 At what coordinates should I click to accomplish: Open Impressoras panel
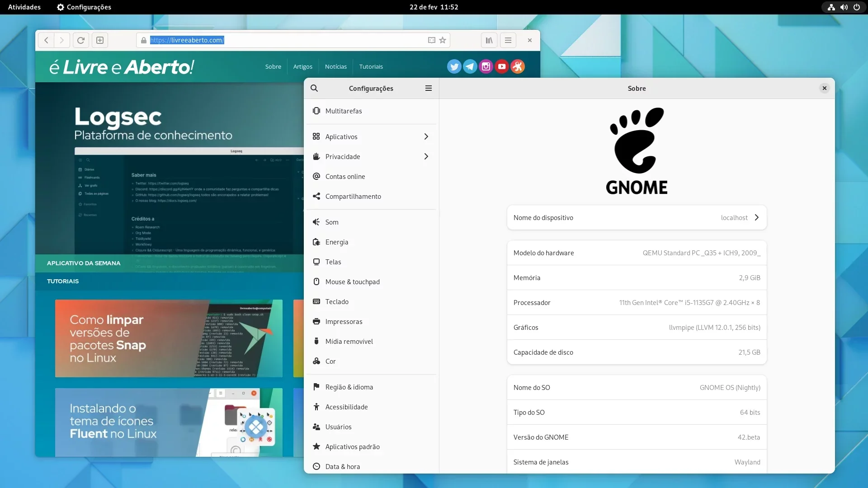tap(371, 321)
